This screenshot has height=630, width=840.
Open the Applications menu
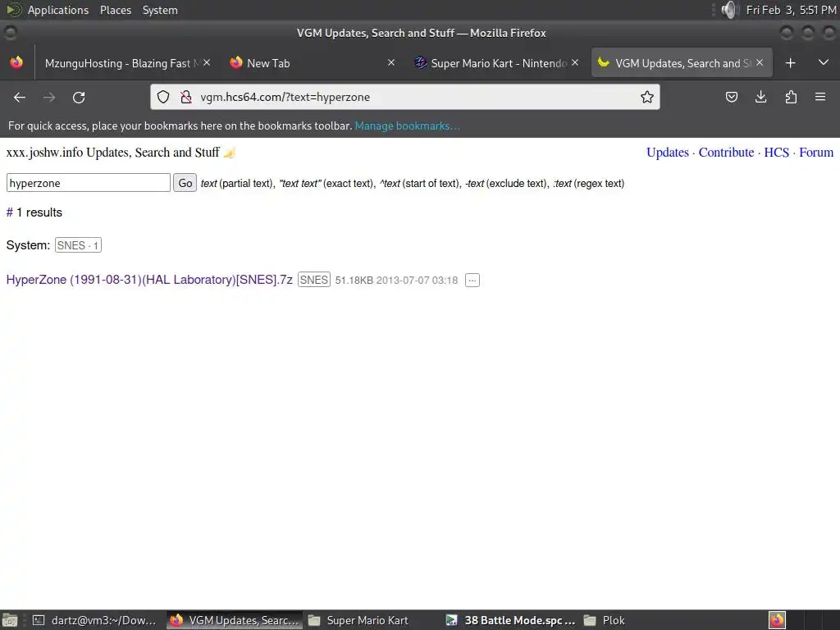pyautogui.click(x=58, y=10)
